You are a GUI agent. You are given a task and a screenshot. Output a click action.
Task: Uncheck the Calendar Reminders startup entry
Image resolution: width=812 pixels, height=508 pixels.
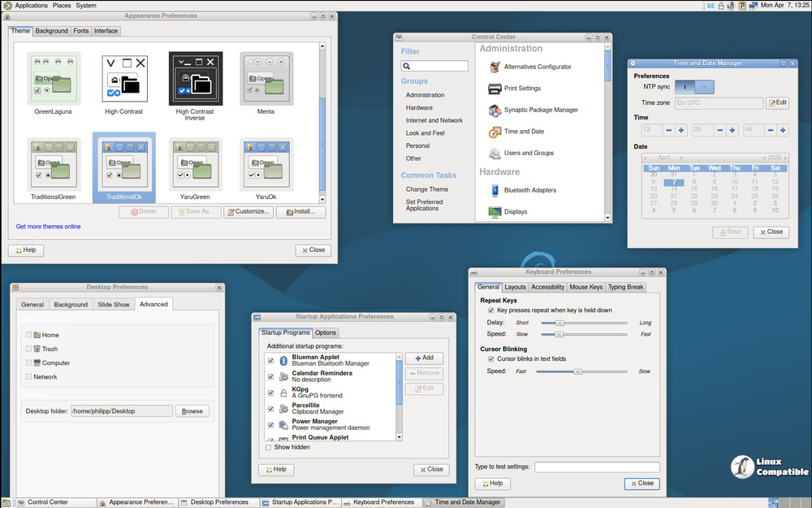270,376
